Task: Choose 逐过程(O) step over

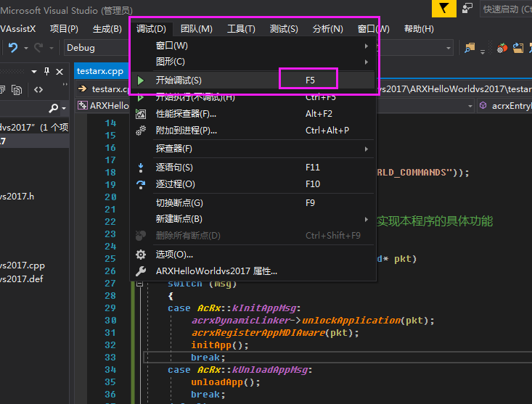Action: (253, 184)
